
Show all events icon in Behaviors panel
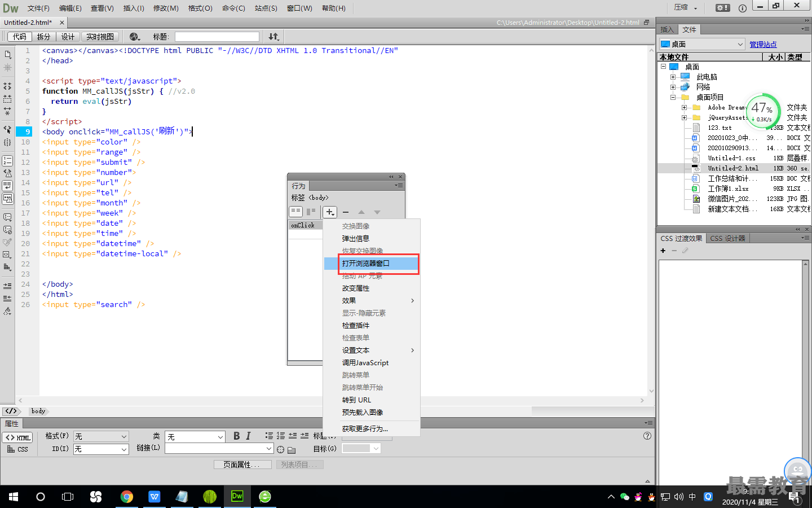click(311, 212)
